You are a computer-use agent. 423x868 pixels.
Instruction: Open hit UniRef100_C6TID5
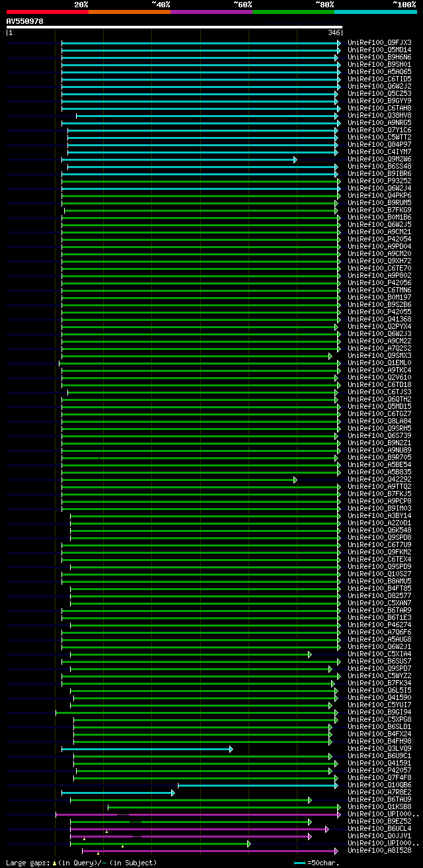pos(379,79)
